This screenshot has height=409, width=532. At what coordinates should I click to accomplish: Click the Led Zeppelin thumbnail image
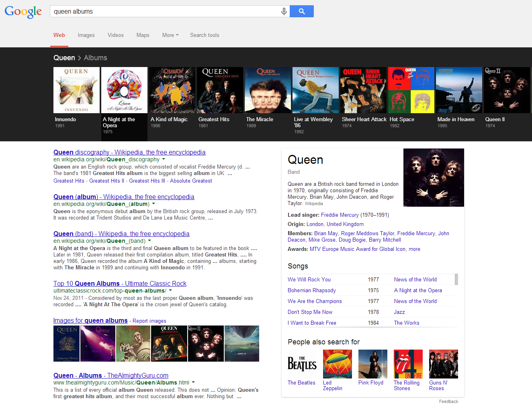(x=338, y=364)
